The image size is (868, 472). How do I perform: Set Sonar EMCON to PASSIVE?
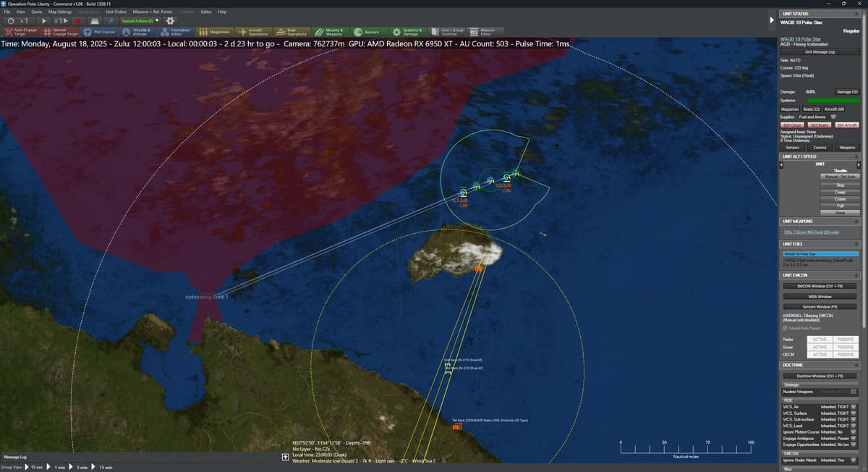846,347
